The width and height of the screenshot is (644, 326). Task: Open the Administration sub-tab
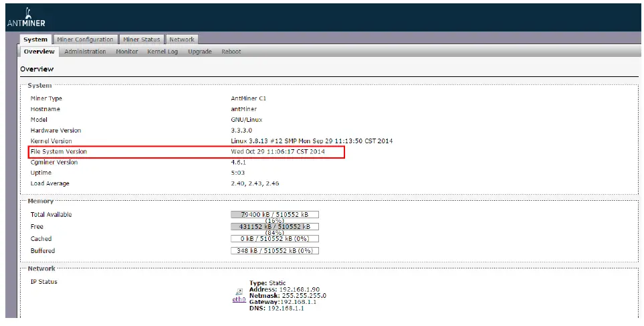85,52
